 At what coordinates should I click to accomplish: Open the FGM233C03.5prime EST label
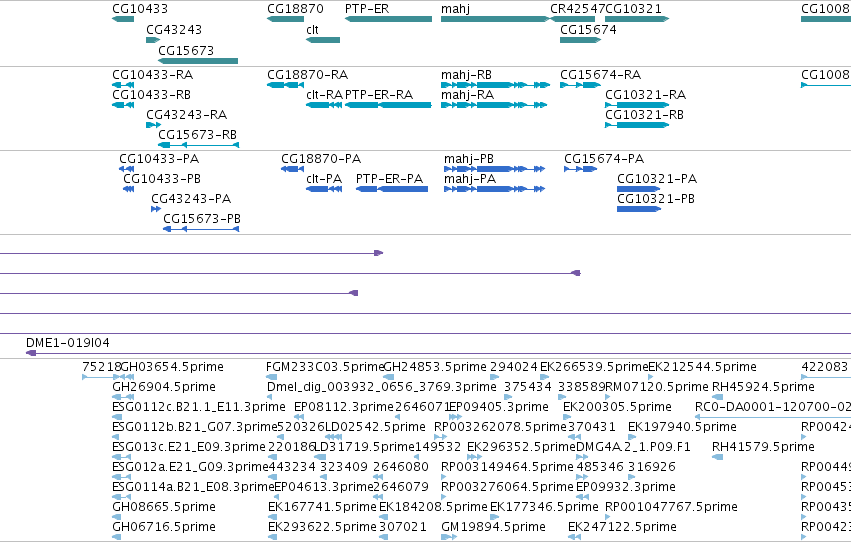click(325, 367)
